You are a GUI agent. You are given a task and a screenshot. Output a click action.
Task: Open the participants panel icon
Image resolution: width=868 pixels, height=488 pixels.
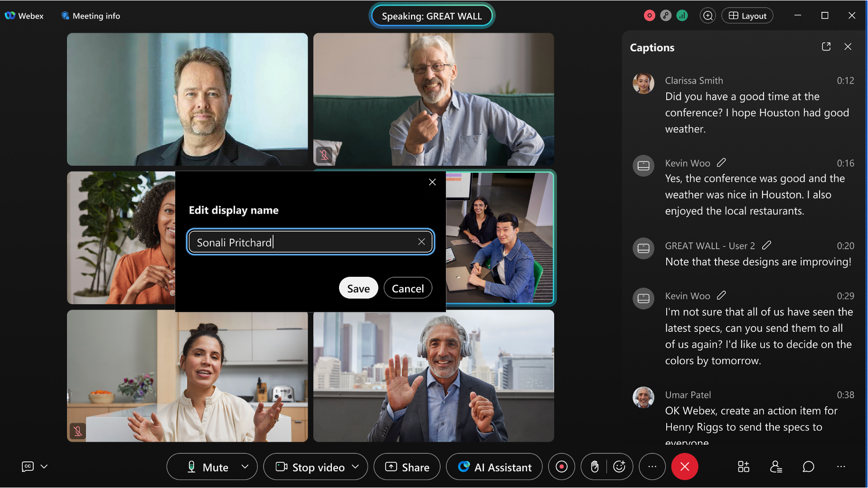coord(776,467)
